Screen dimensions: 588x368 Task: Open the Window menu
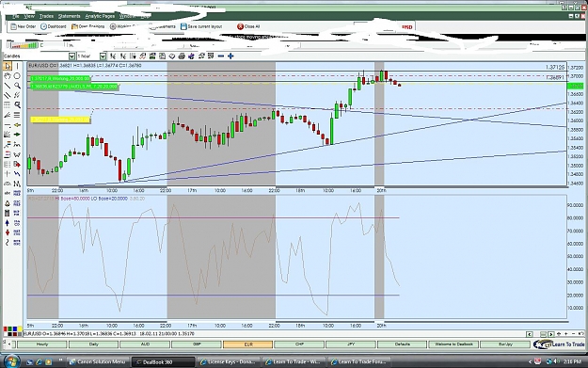128,16
